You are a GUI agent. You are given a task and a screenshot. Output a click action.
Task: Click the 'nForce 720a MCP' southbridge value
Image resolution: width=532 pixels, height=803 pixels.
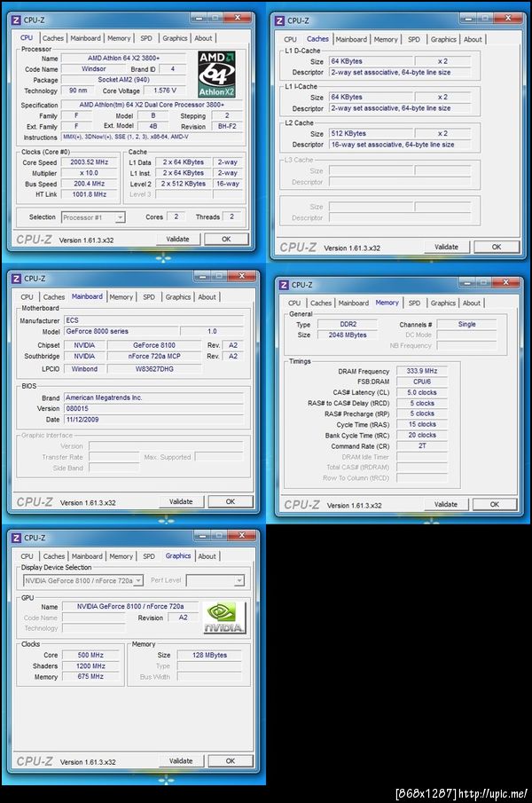[154, 357]
